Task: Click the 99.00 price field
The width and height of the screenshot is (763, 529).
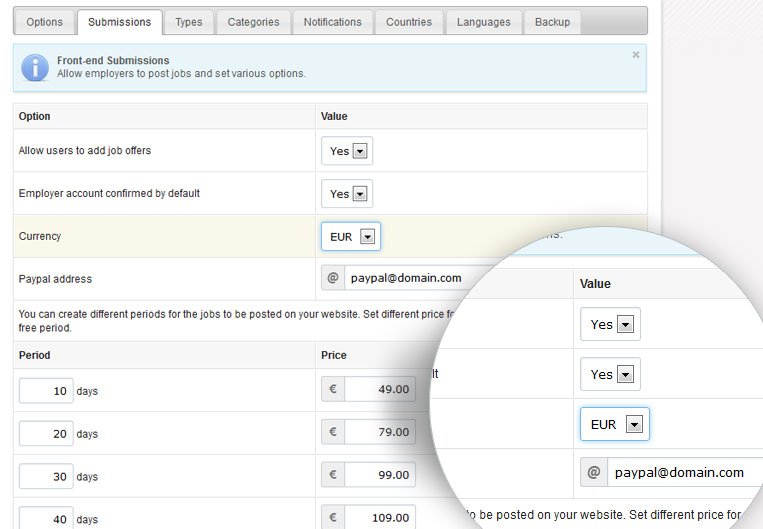Action: click(x=380, y=474)
